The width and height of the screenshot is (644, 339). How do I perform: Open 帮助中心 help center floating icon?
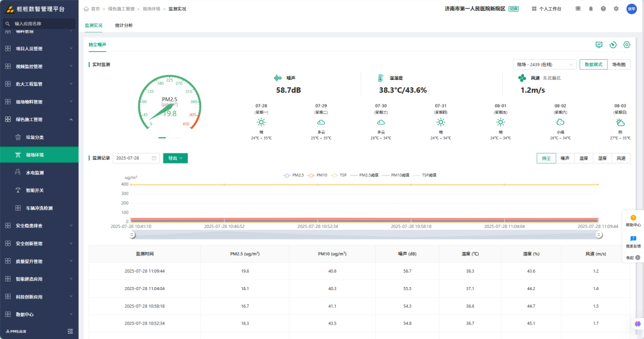(x=633, y=221)
